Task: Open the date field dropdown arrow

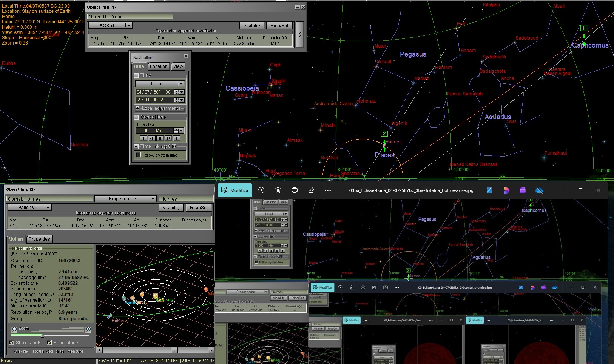Action: pos(182,92)
